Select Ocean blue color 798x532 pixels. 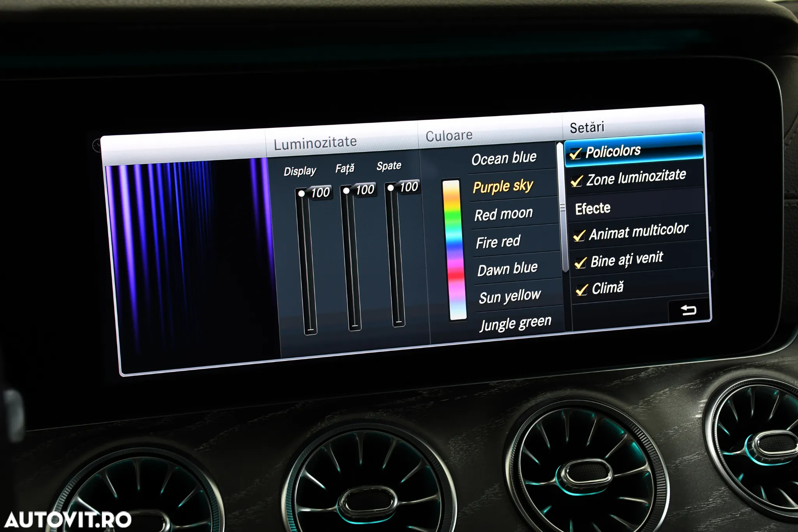tap(504, 158)
